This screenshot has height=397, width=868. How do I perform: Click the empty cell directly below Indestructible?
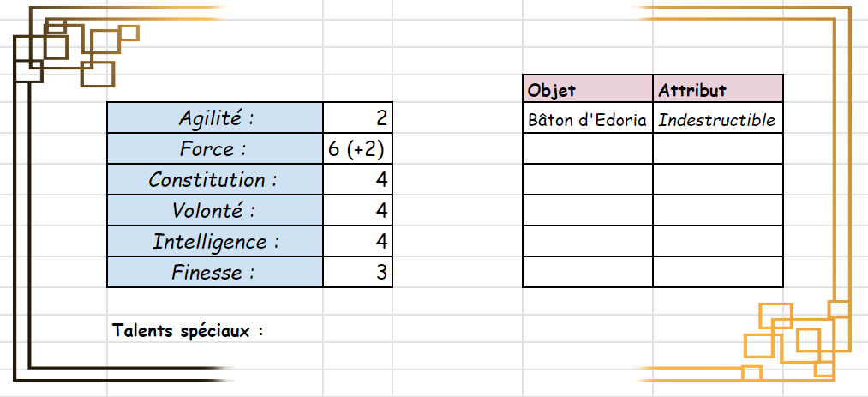pyautogui.click(x=718, y=148)
